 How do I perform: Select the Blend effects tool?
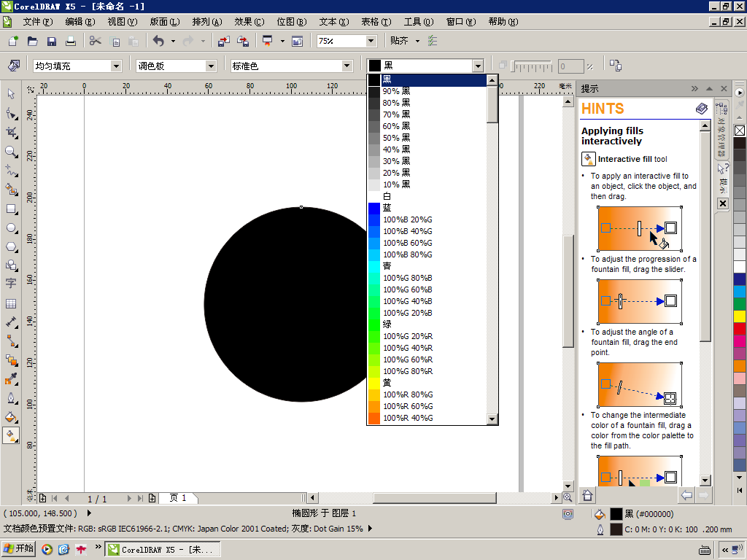(x=11, y=360)
